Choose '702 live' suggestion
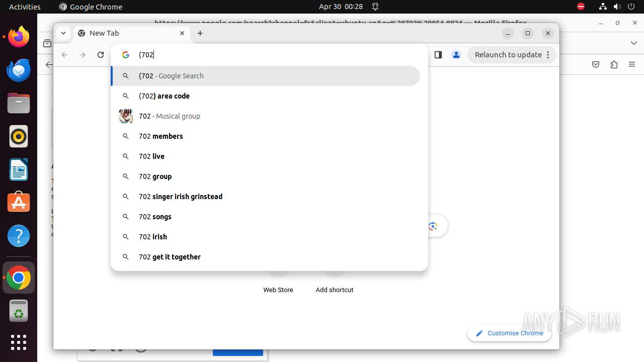 pyautogui.click(x=266, y=156)
